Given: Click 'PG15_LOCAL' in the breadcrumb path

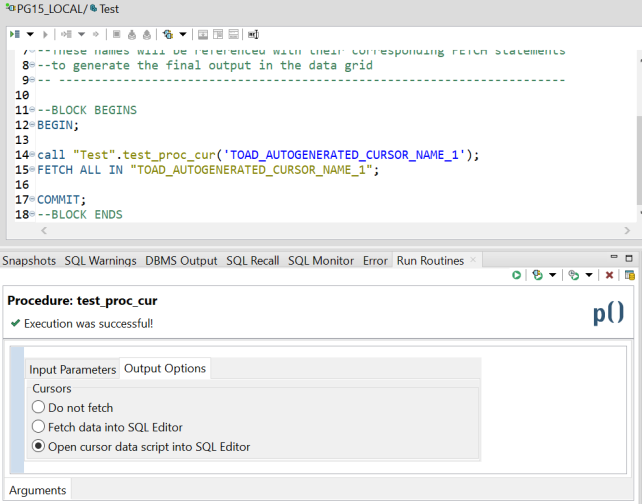Looking at the screenshot, I should point(50,9).
